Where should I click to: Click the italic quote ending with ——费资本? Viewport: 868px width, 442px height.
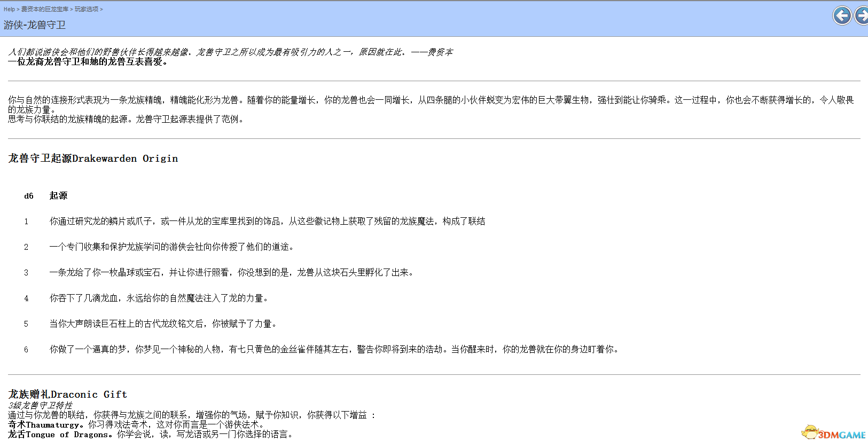(x=230, y=52)
